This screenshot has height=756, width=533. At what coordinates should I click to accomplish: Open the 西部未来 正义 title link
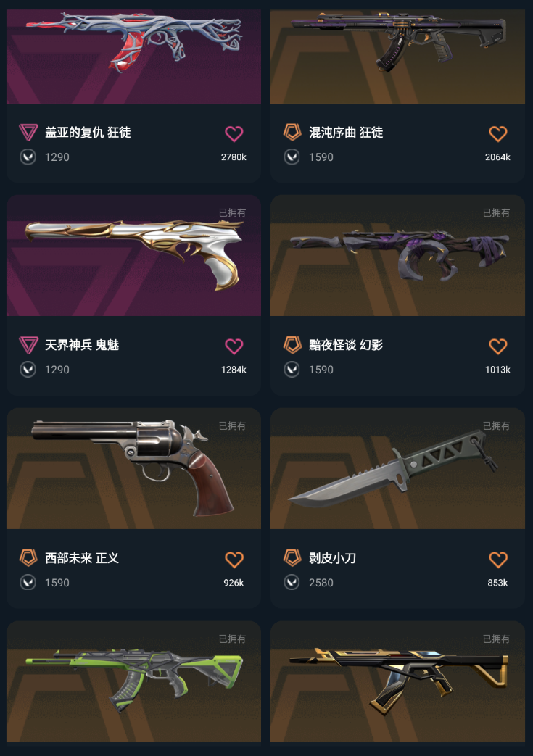[82, 558]
